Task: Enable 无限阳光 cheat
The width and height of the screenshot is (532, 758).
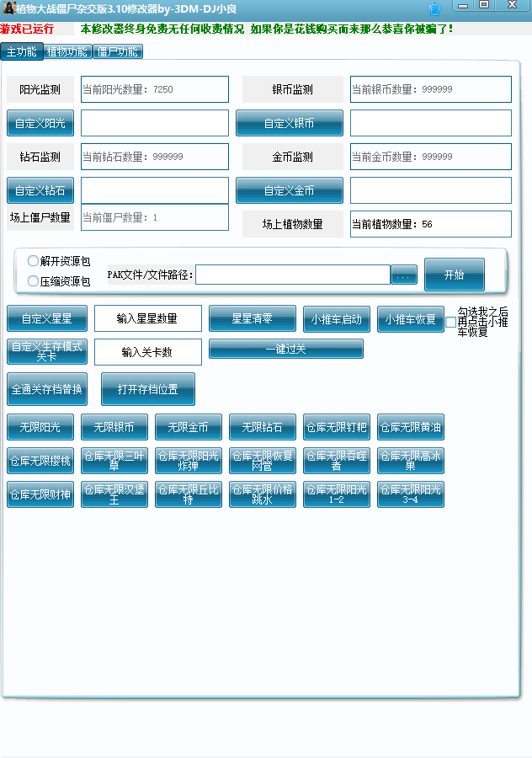Action: point(40,427)
